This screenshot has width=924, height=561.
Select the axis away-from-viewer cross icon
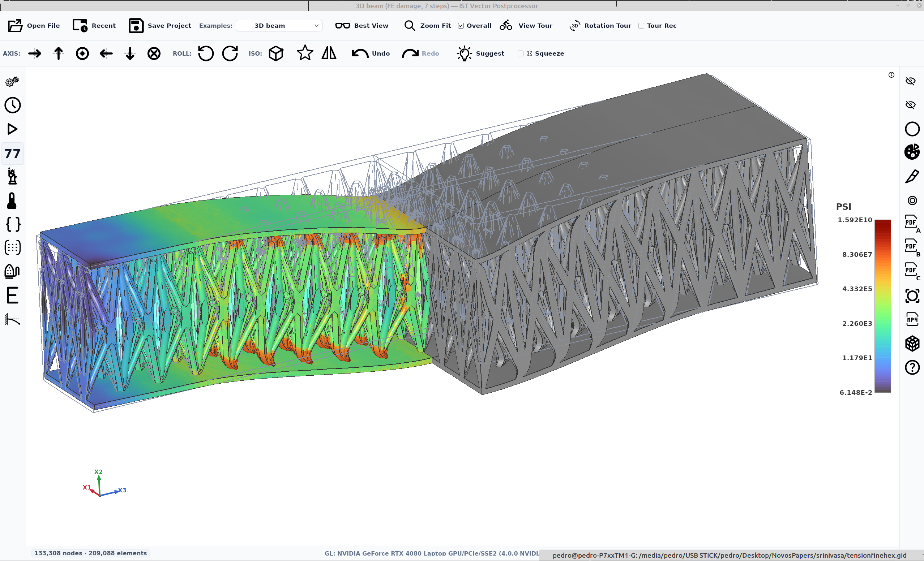tap(154, 53)
